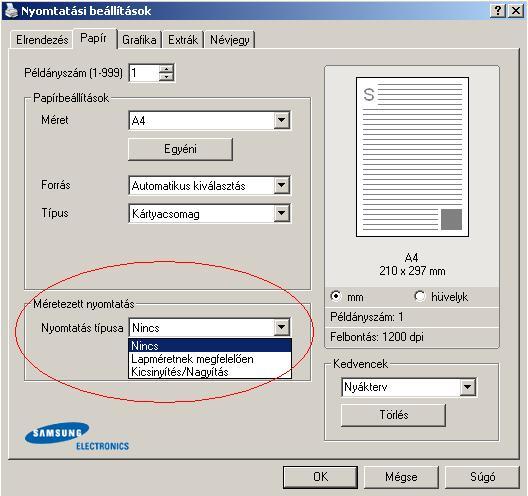Select the hüvelyk unit radio button

tap(420, 296)
